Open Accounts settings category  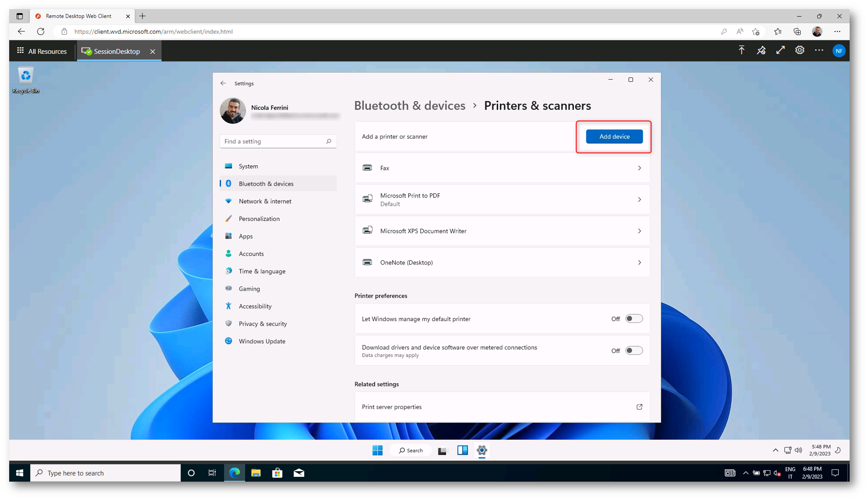pos(278,253)
